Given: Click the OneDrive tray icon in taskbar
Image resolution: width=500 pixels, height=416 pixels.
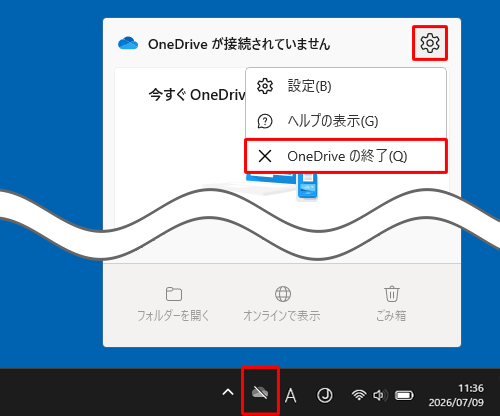Looking at the screenshot, I should pyautogui.click(x=260, y=392).
